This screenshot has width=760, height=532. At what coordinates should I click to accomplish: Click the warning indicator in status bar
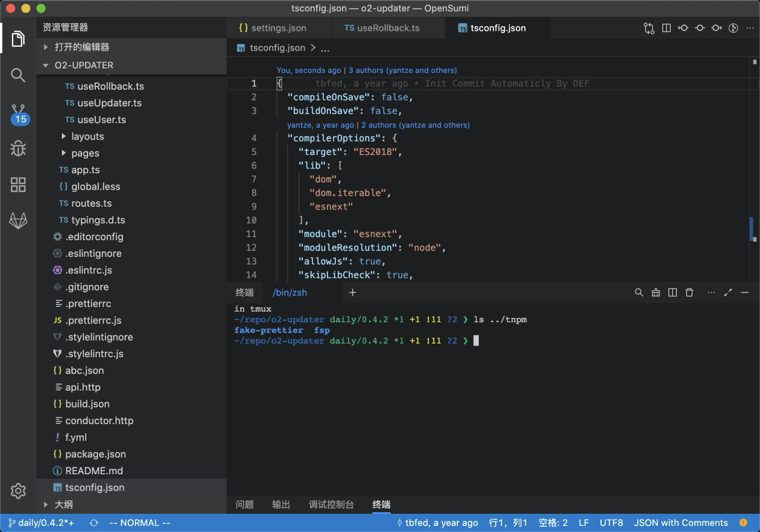coord(743,522)
